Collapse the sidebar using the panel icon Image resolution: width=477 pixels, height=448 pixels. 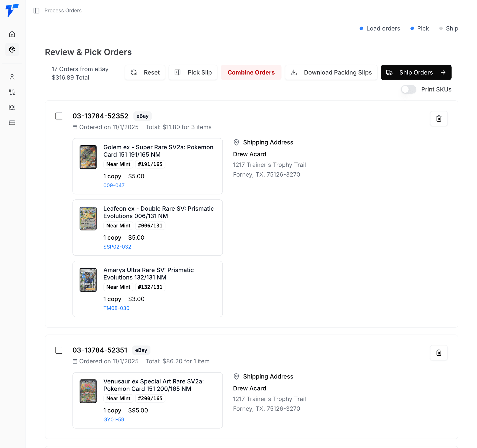click(x=37, y=10)
